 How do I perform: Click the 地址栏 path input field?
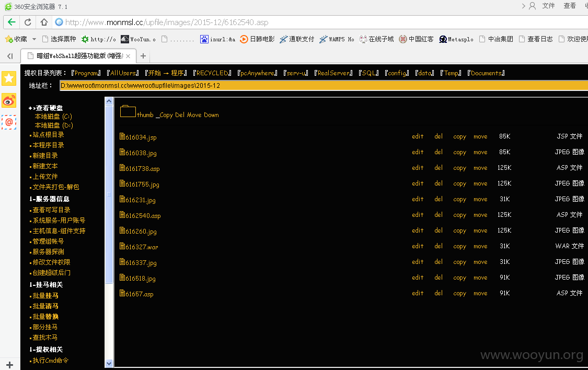click(324, 86)
